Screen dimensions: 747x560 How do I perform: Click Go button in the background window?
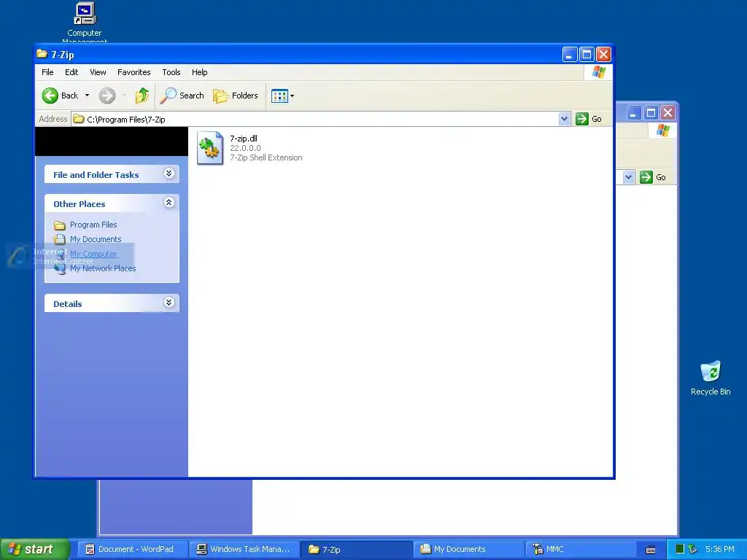[x=653, y=177]
